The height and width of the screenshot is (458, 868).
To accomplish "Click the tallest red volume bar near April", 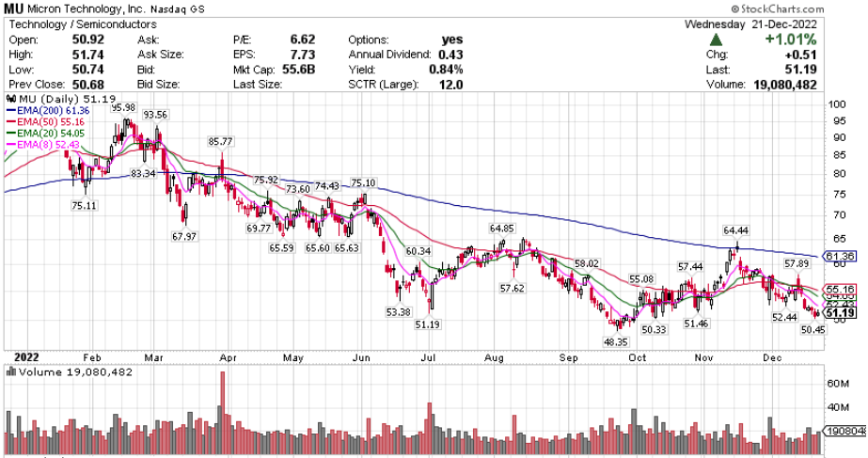I will [223, 414].
